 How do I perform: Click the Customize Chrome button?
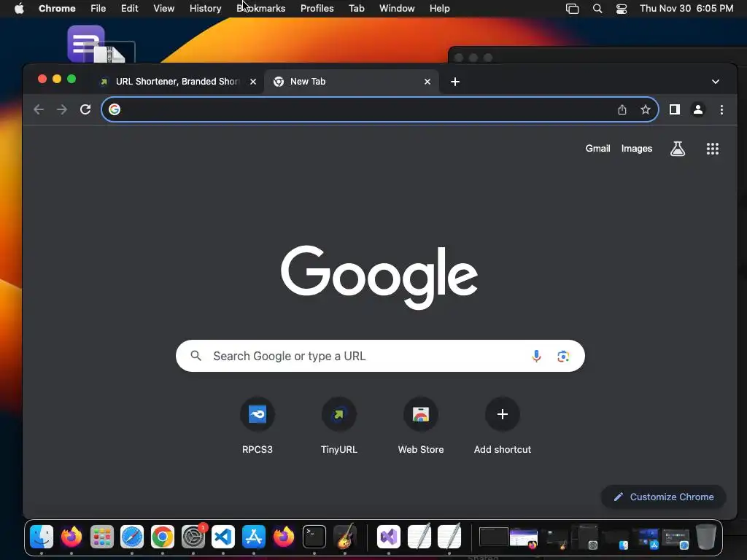664,497
